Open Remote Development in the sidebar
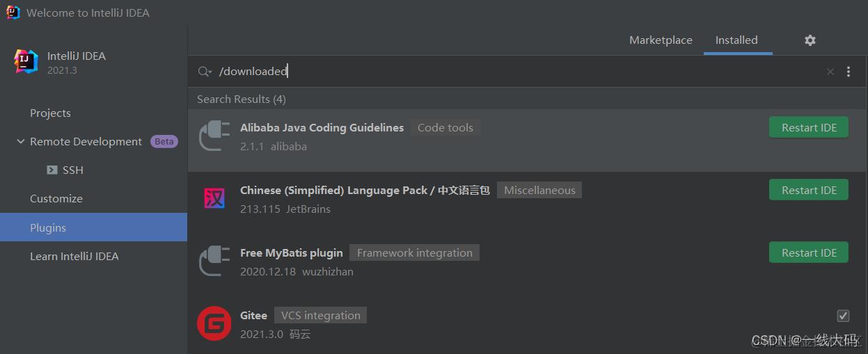Screen dimensions: 868x354 [86, 141]
